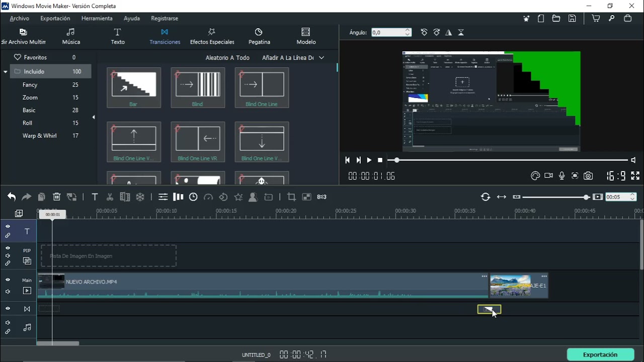Click the Play button under the preview
The width and height of the screenshot is (644, 362).
369,160
